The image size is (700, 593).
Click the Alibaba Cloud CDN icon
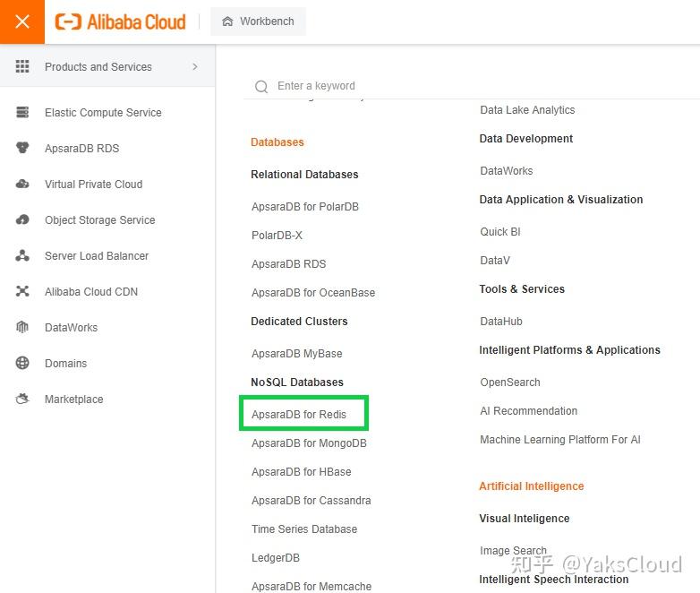click(x=23, y=292)
